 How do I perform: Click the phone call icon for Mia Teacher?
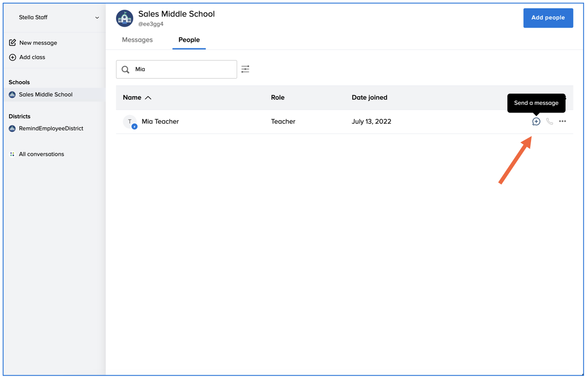click(x=549, y=122)
